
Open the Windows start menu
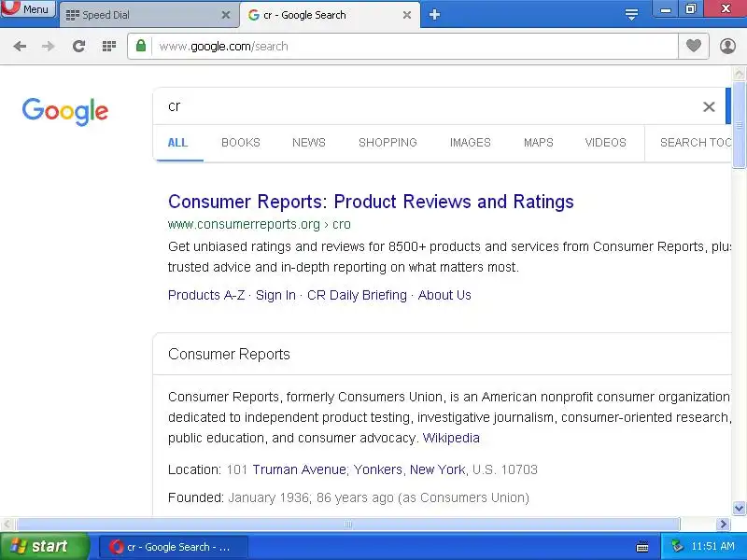tap(43, 546)
